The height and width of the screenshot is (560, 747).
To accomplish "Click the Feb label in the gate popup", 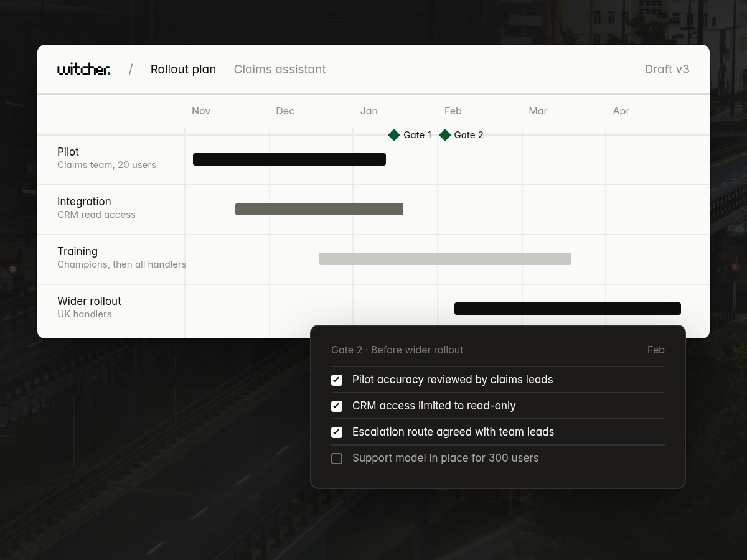I will pyautogui.click(x=656, y=350).
